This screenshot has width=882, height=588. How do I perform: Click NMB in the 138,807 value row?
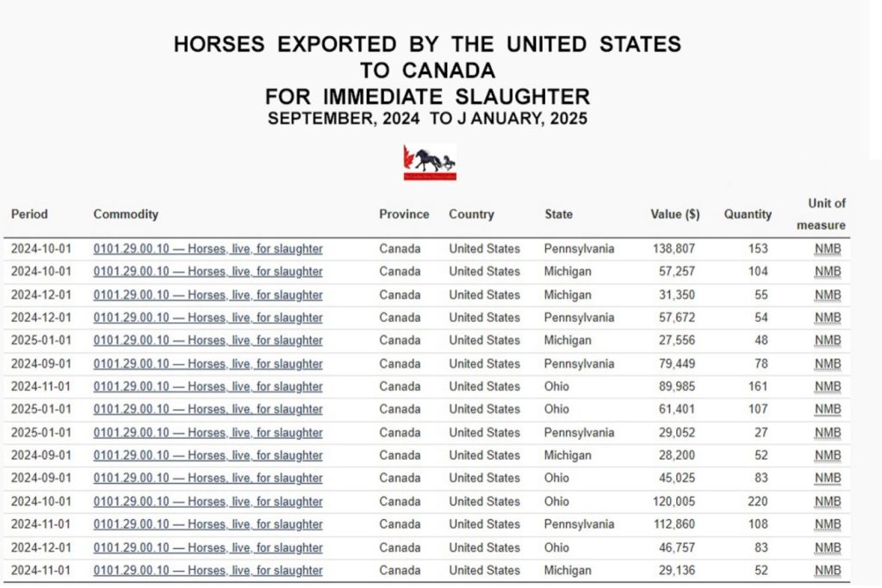click(827, 249)
